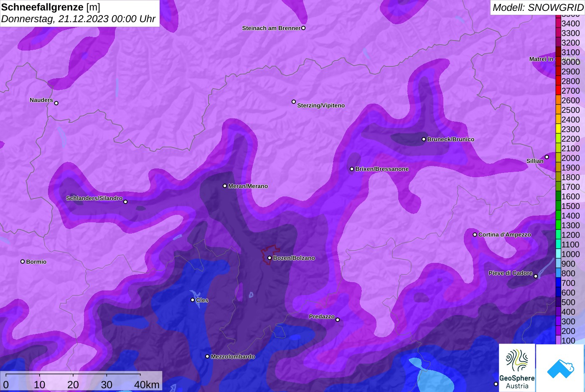This screenshot has height=392, width=585.
Task: Pick the 800 m legend color swatch
Action: point(558,273)
